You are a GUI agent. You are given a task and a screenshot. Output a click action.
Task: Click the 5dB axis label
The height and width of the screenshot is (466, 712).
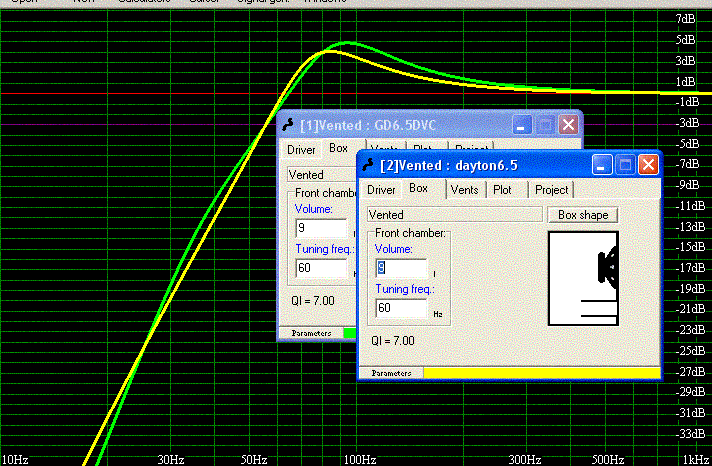pyautogui.click(x=685, y=40)
